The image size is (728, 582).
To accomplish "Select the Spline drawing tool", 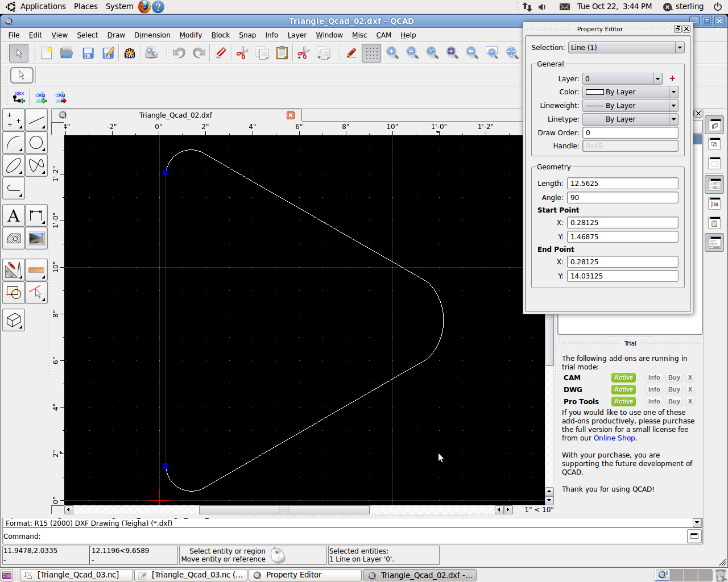I will pyautogui.click(x=36, y=165).
